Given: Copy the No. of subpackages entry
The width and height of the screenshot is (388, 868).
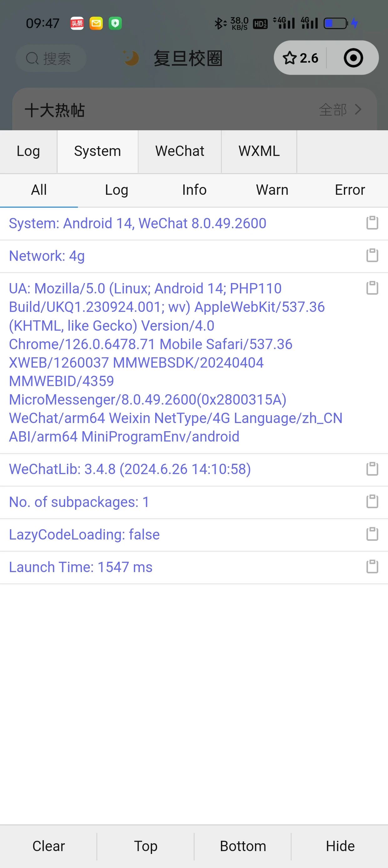Looking at the screenshot, I should pyautogui.click(x=372, y=501).
